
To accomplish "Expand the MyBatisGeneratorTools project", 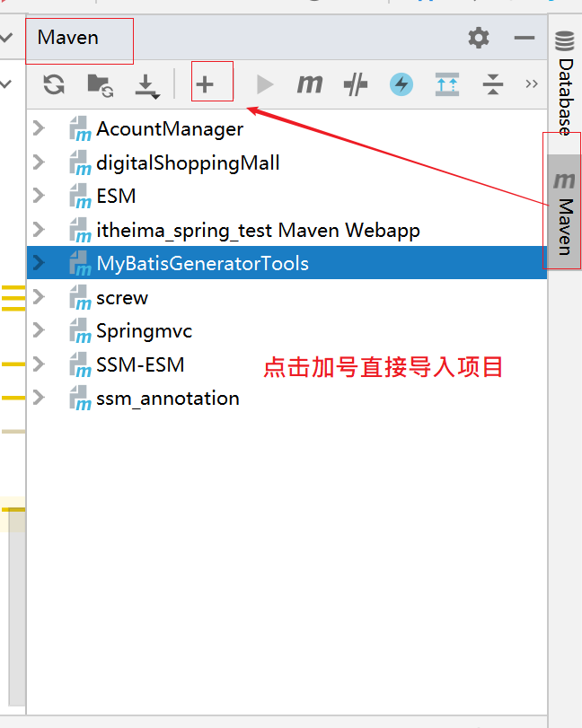I will pyautogui.click(x=39, y=263).
